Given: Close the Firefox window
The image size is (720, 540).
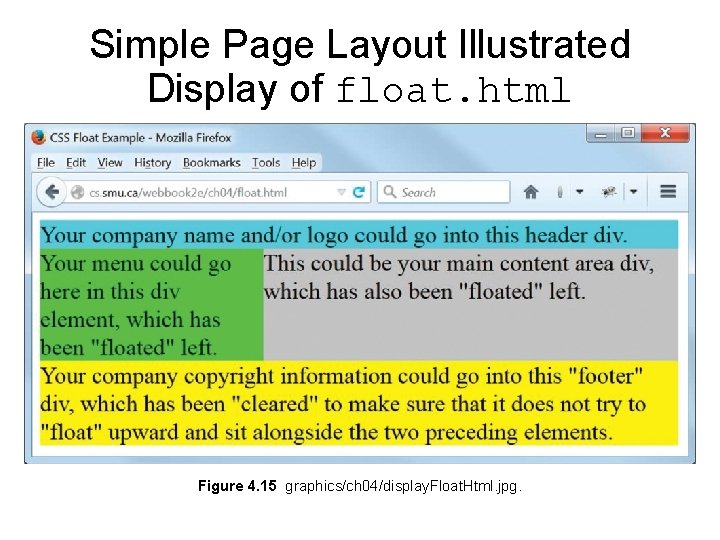Looking at the screenshot, I should click(665, 133).
